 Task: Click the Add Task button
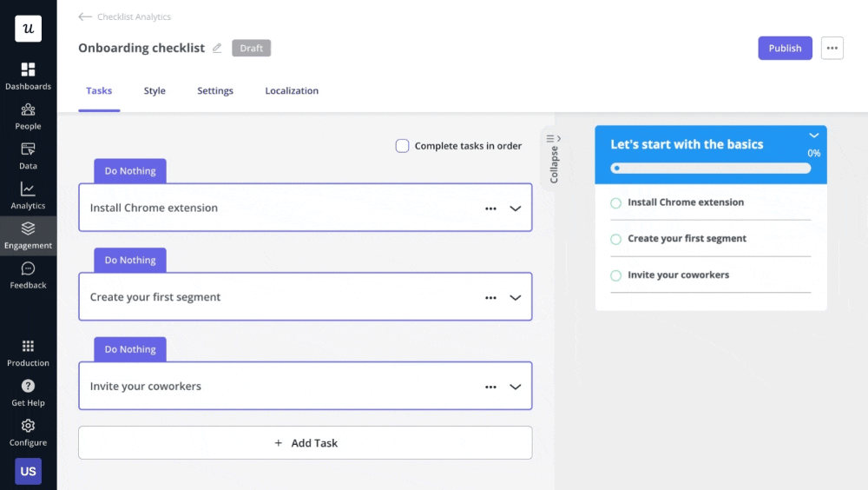pos(306,443)
